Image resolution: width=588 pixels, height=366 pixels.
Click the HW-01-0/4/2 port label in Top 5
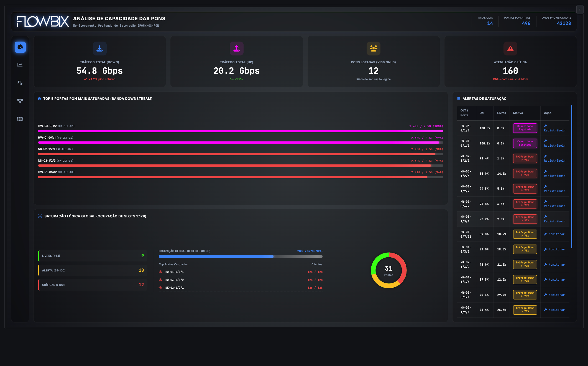pos(47,172)
